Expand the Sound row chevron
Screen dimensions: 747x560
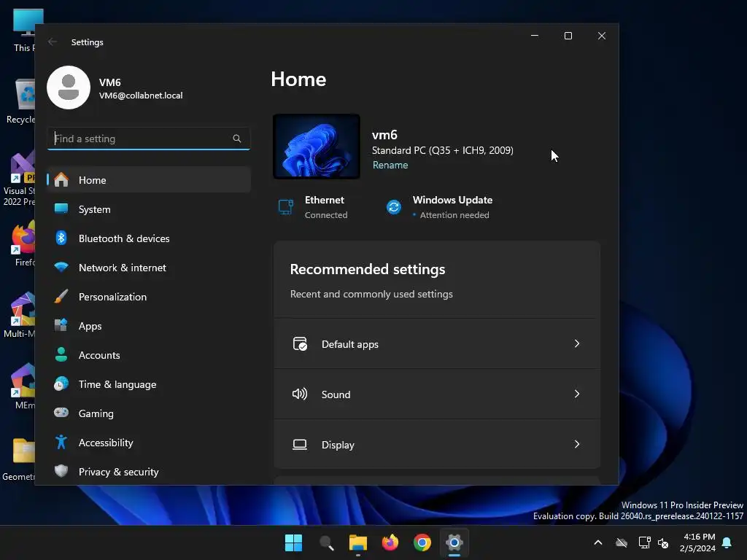(577, 394)
